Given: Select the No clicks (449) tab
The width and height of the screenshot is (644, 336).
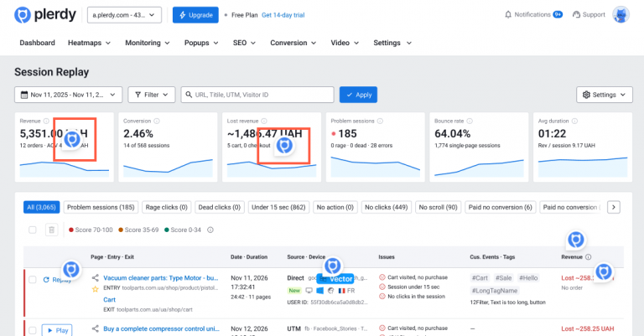Looking at the screenshot, I should [x=386, y=207].
